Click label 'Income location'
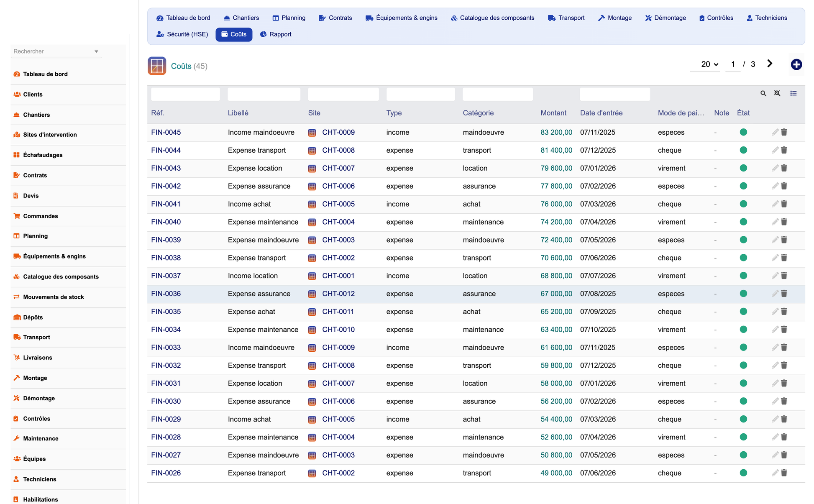814x504 pixels. [253, 276]
